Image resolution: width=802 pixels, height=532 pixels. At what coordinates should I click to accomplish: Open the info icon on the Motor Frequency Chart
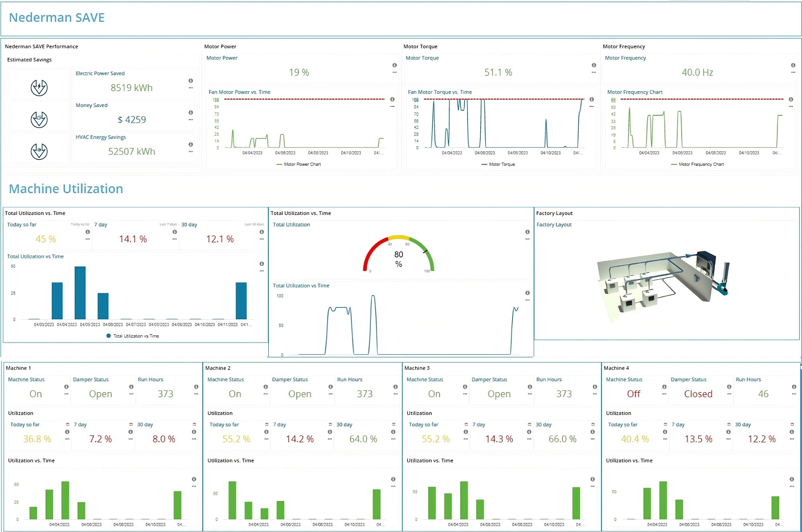pyautogui.click(x=791, y=100)
